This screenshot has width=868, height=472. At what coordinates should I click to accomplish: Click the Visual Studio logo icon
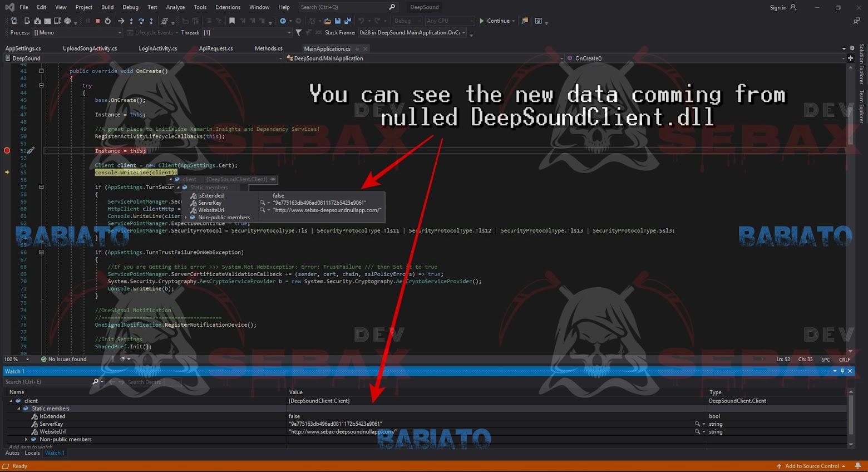pyautogui.click(x=9, y=7)
